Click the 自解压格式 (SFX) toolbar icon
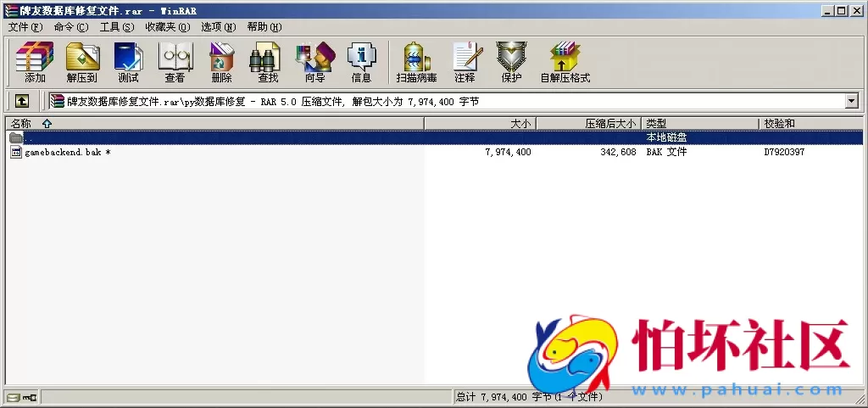The width and height of the screenshot is (868, 408). click(565, 61)
